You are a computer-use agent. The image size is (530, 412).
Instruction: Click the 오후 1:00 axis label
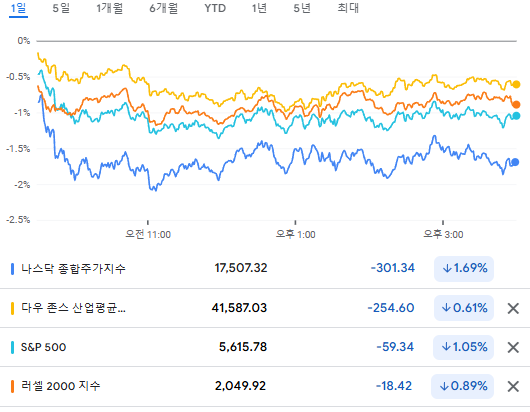295,234
